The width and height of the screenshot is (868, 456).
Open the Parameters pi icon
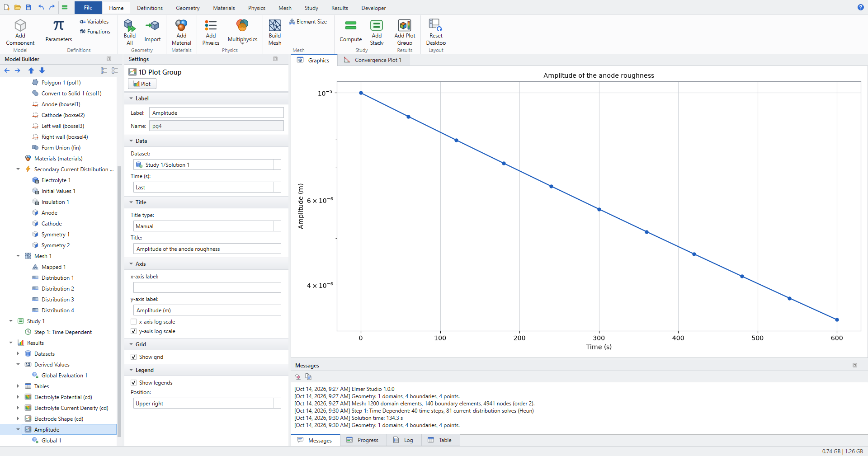point(59,26)
